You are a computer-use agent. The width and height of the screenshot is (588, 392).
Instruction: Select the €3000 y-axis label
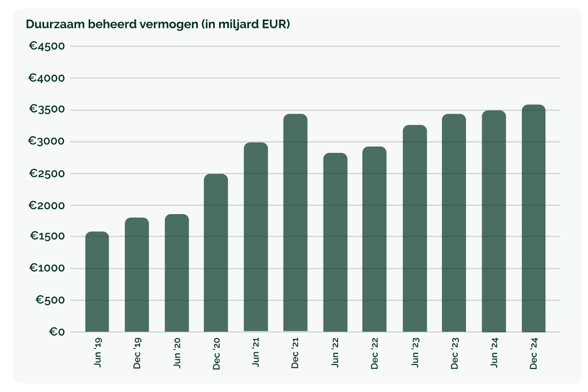click(47, 142)
